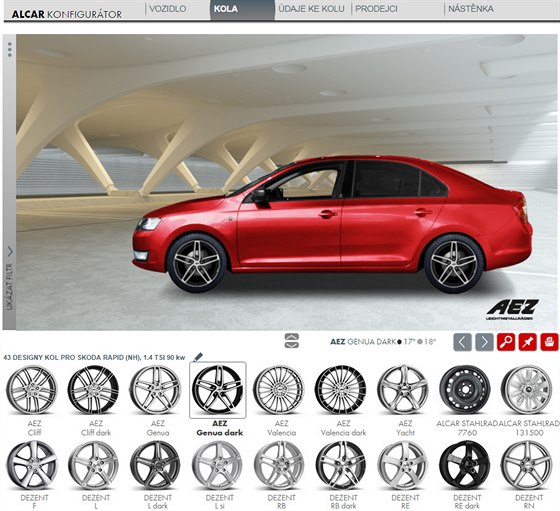
Task: Click the ALCAR Konfigurátor logo
Action: [66, 14]
